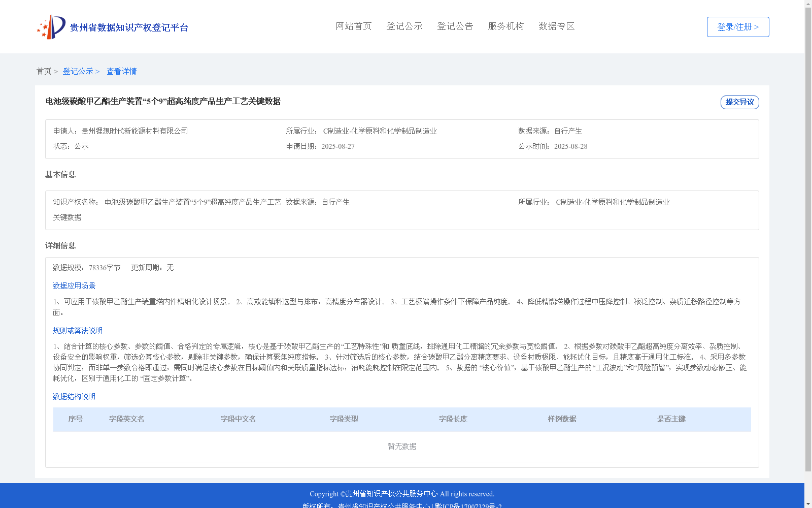Click the 首页 breadcrumb link

[x=44, y=71]
